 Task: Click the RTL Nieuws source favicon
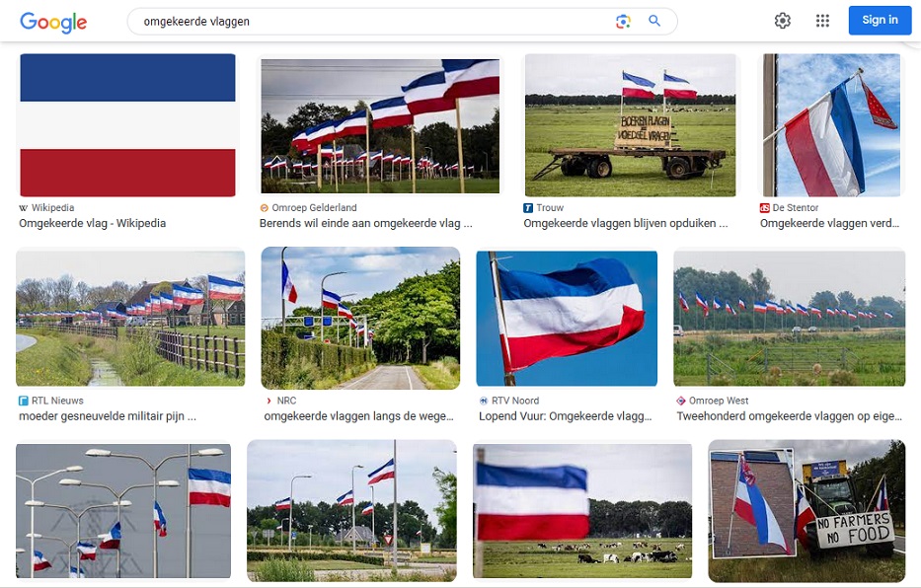24,401
